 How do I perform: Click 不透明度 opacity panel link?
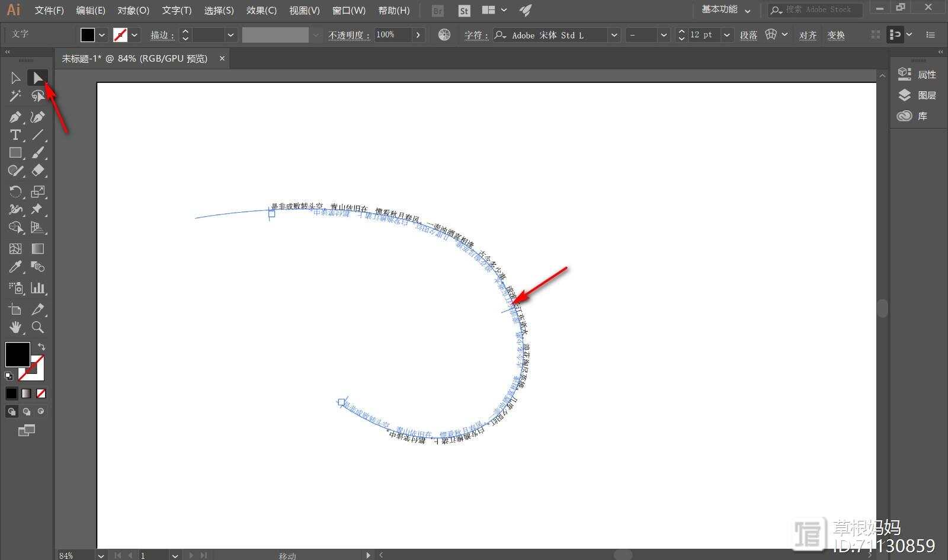(x=349, y=36)
